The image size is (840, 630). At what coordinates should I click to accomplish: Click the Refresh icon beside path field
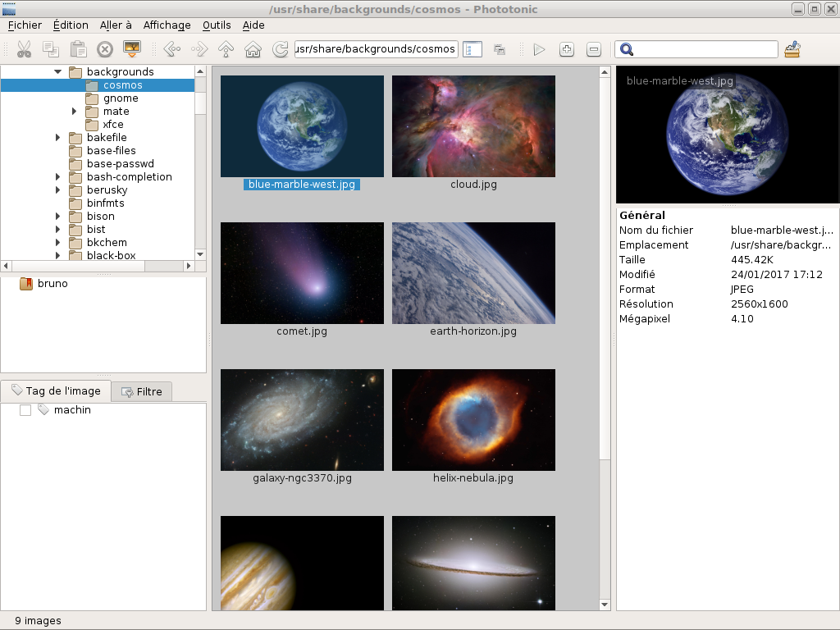[281, 49]
